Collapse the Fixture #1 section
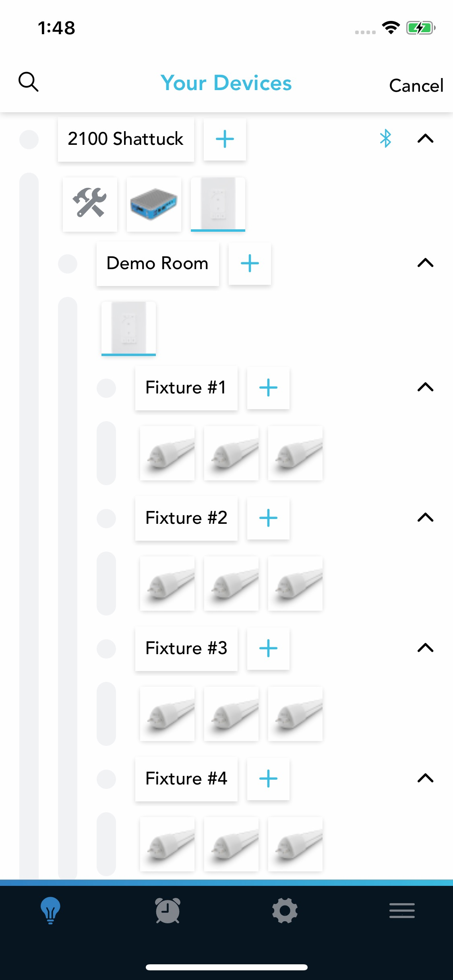This screenshot has width=453, height=980. (x=425, y=387)
